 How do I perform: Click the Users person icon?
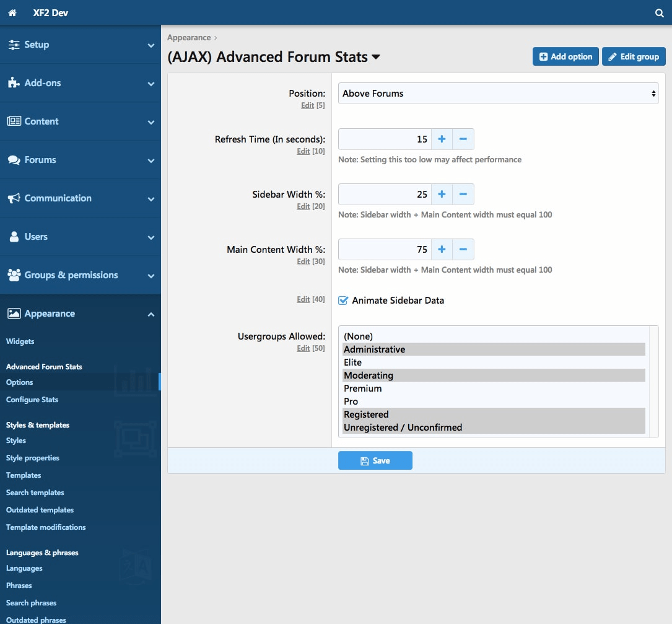point(14,237)
